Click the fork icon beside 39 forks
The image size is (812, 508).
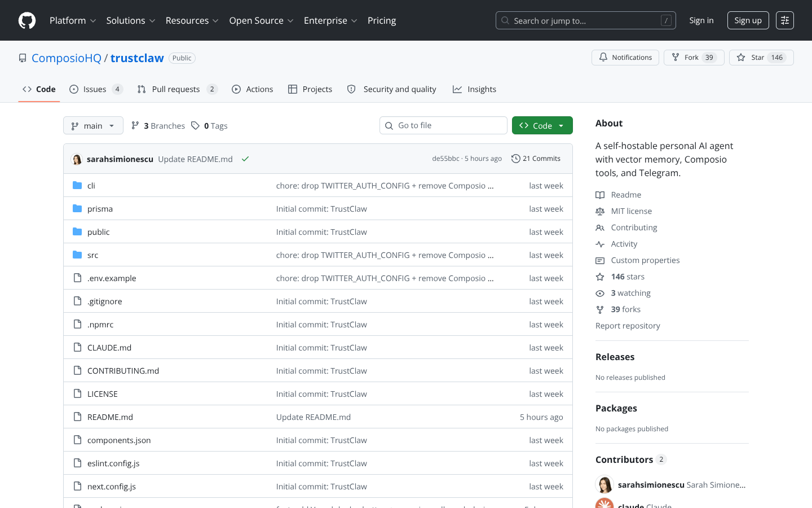[600, 309]
